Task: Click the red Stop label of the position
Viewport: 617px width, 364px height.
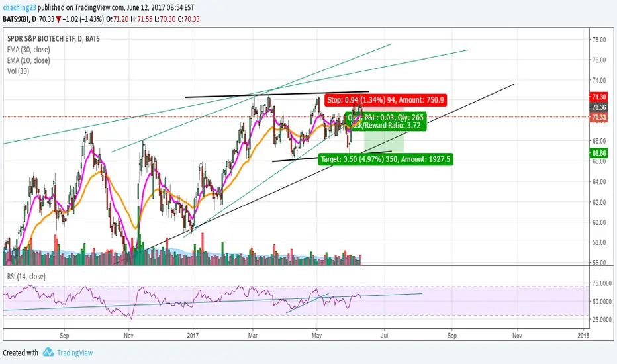Action: point(385,100)
